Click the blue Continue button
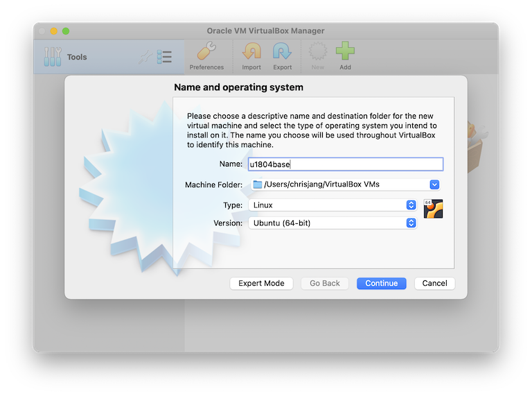 click(x=382, y=283)
